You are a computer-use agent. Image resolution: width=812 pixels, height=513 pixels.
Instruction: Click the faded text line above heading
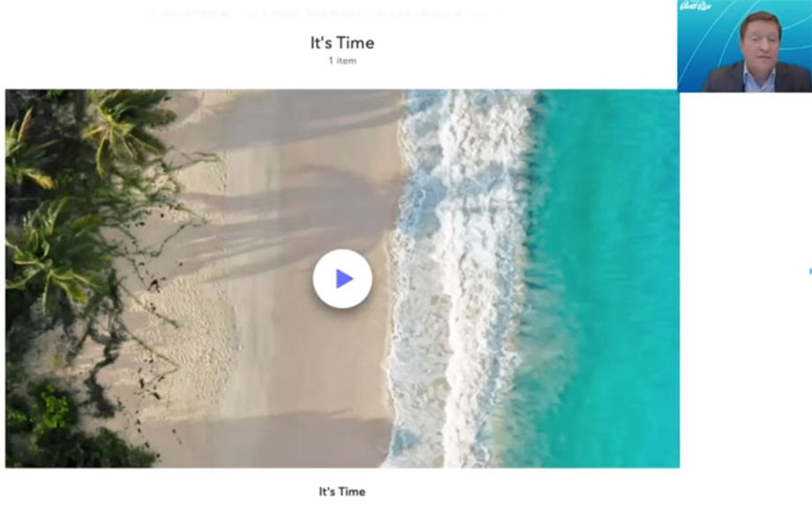coord(327,13)
